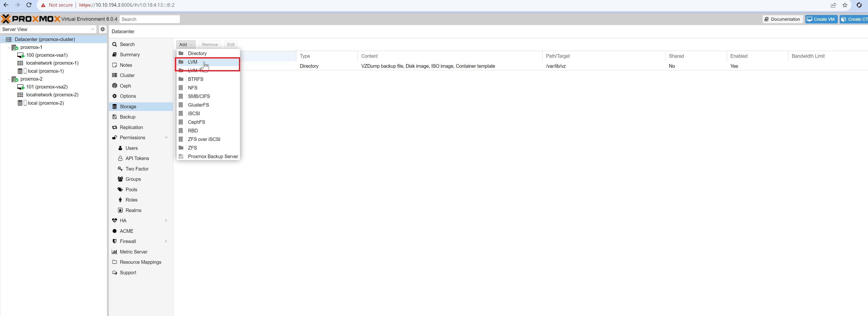Click the Documentation button

782,19
